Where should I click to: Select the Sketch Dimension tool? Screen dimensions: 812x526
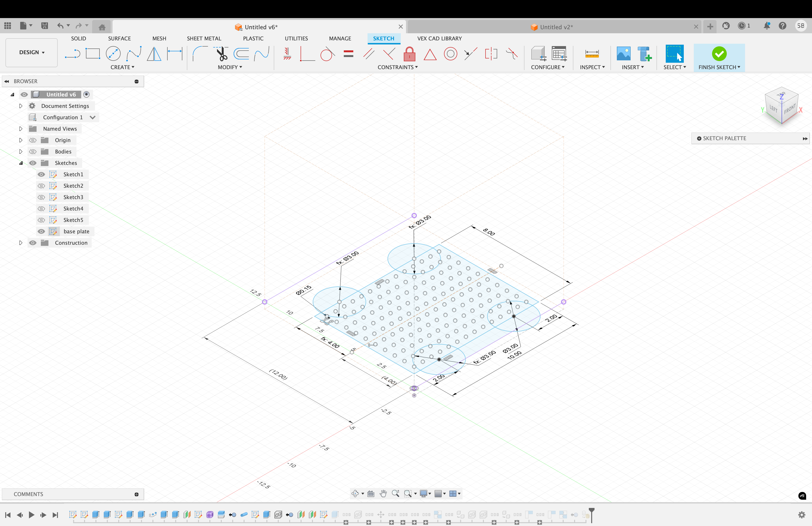pos(175,54)
